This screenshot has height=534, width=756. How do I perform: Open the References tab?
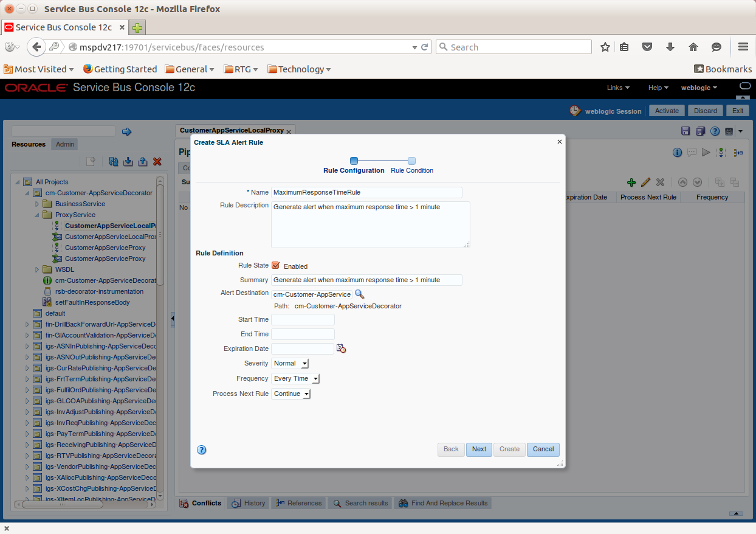pos(298,503)
